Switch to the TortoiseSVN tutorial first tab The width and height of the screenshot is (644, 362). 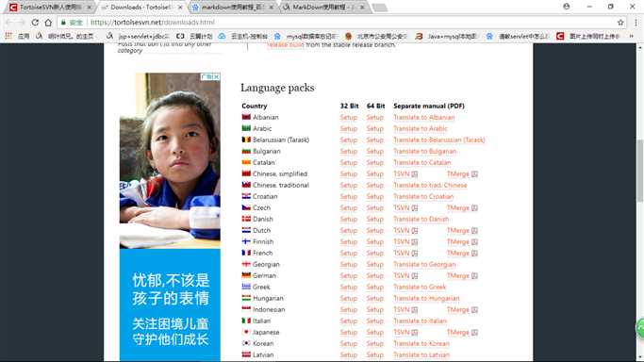tap(50, 7)
